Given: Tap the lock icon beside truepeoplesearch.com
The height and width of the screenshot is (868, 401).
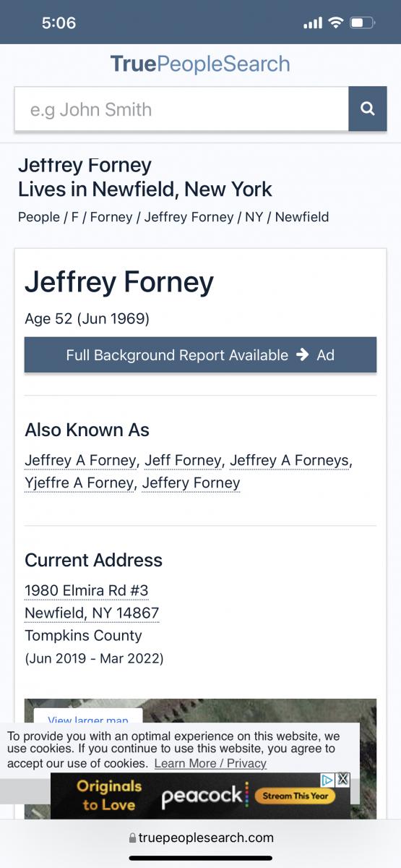Looking at the screenshot, I should pyautogui.click(x=132, y=838).
